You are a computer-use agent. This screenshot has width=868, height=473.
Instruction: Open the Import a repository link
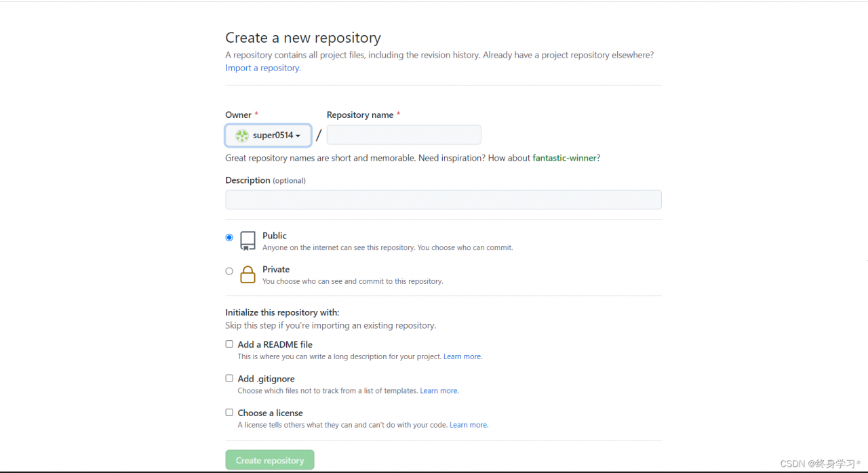click(x=263, y=68)
